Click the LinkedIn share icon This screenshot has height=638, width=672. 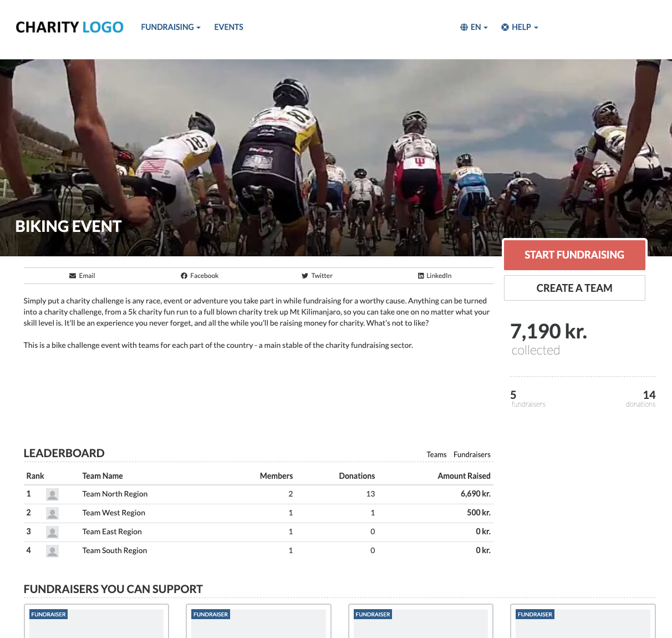421,276
